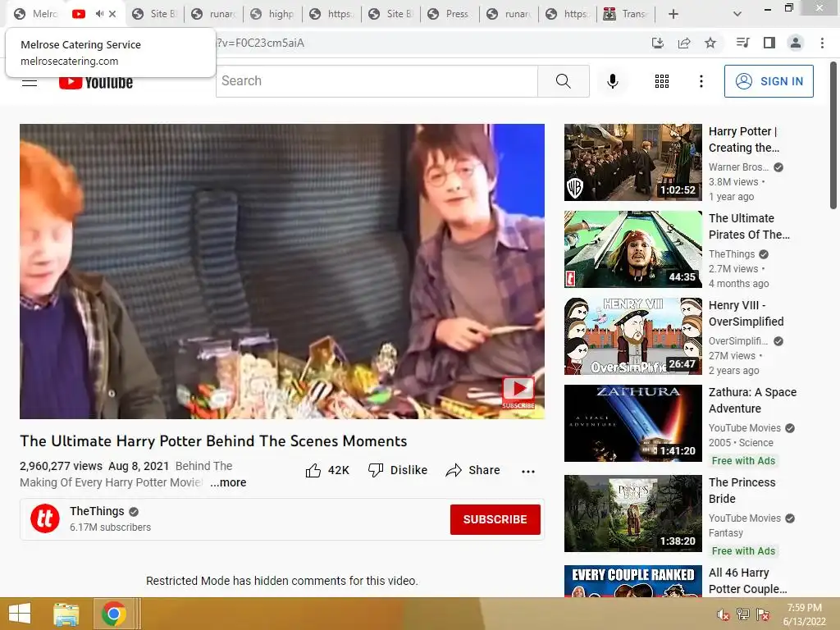
Task: Switch to the Press tab
Action: [450, 14]
